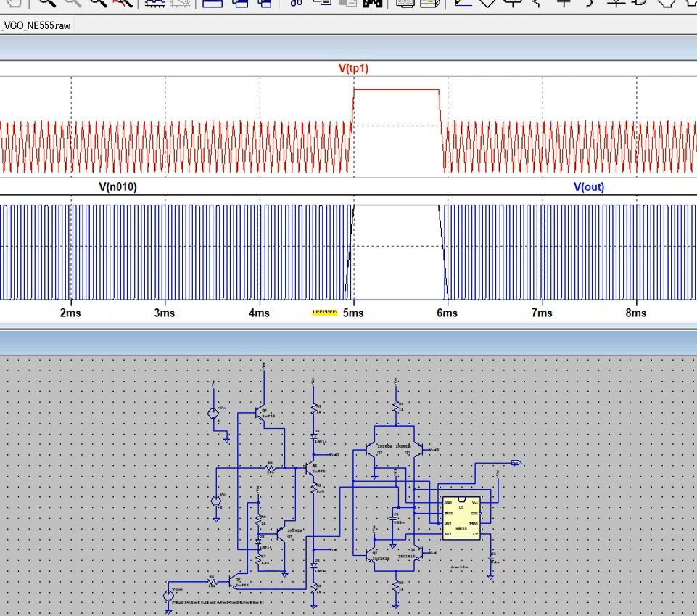The image size is (697, 616).
Task: Click the 5ms mark on time axis
Action: tap(353, 313)
